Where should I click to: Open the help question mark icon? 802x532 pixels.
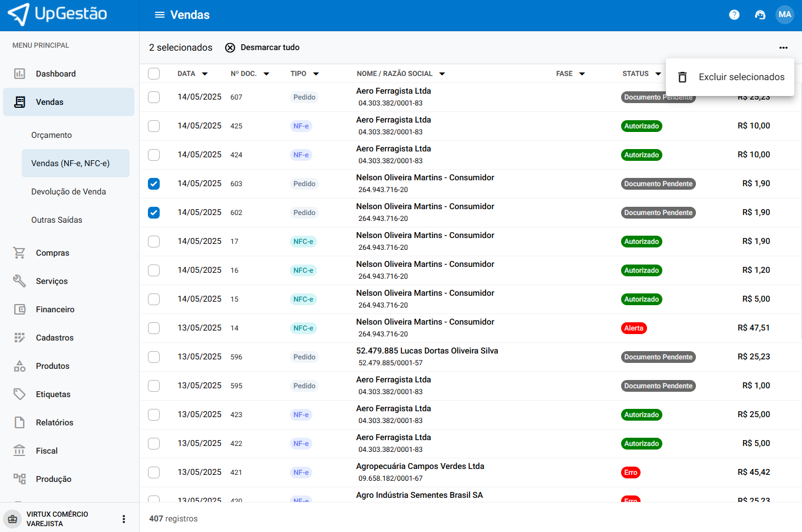(734, 15)
